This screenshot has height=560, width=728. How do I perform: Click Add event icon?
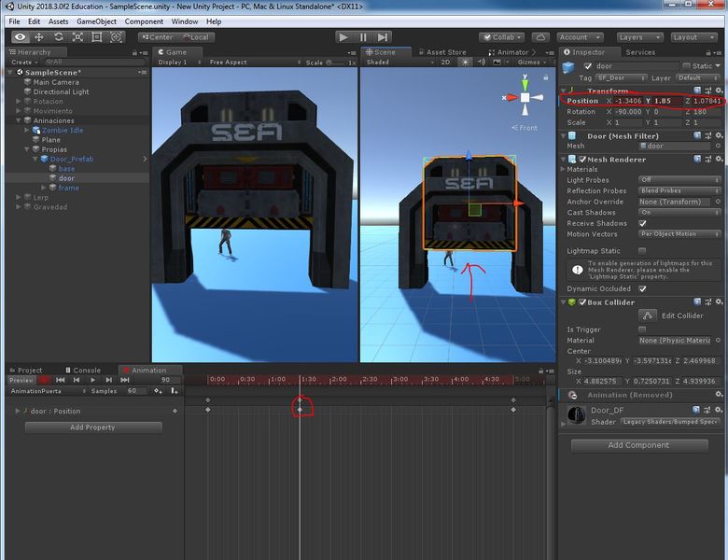coord(175,391)
